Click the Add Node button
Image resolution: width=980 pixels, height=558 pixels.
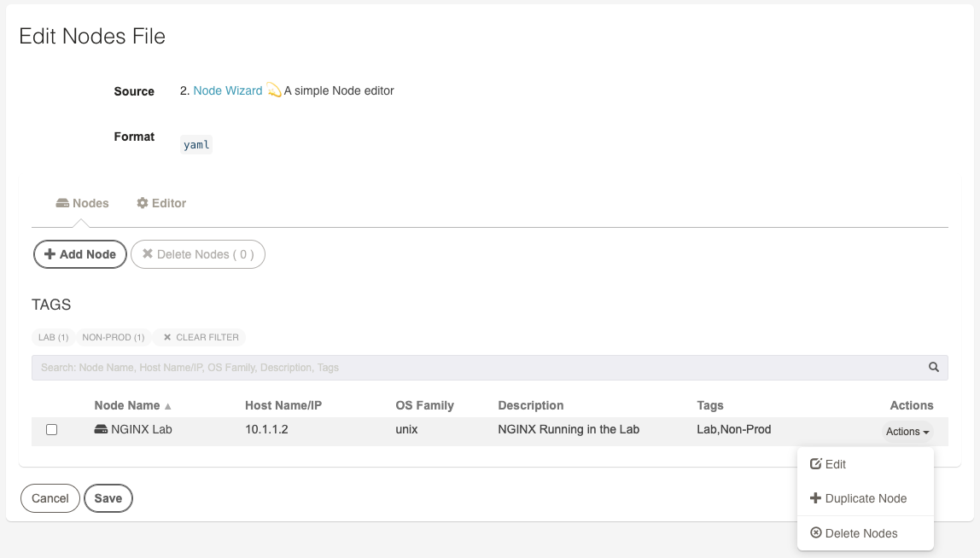point(80,254)
